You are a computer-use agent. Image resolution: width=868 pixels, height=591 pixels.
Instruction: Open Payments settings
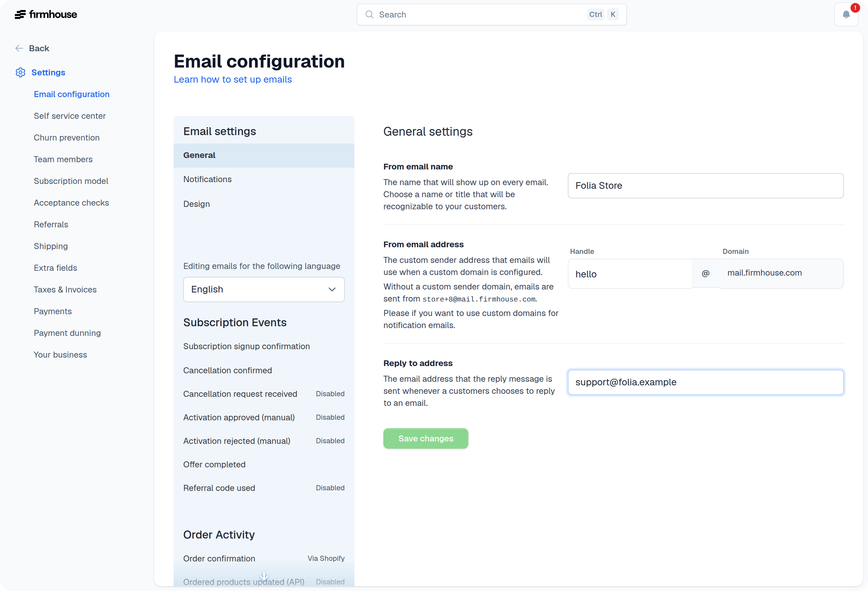(53, 311)
